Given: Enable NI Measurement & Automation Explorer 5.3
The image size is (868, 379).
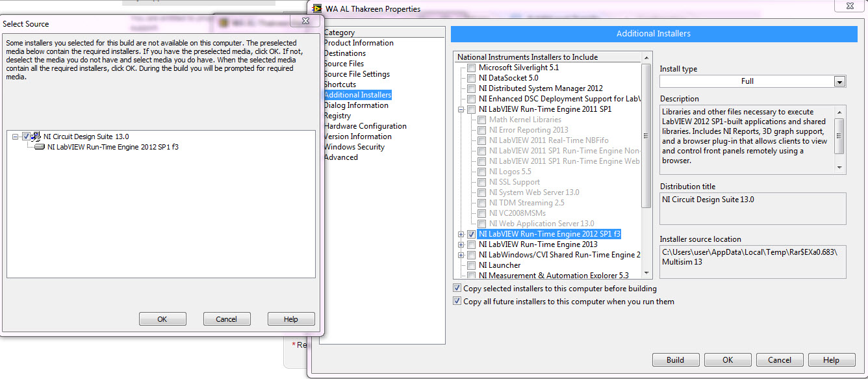Looking at the screenshot, I should pyautogui.click(x=471, y=276).
